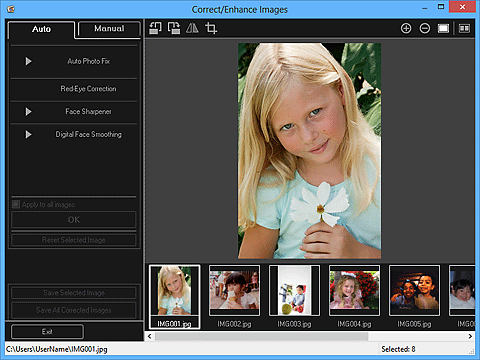Select the Crop tool

pyautogui.click(x=211, y=28)
